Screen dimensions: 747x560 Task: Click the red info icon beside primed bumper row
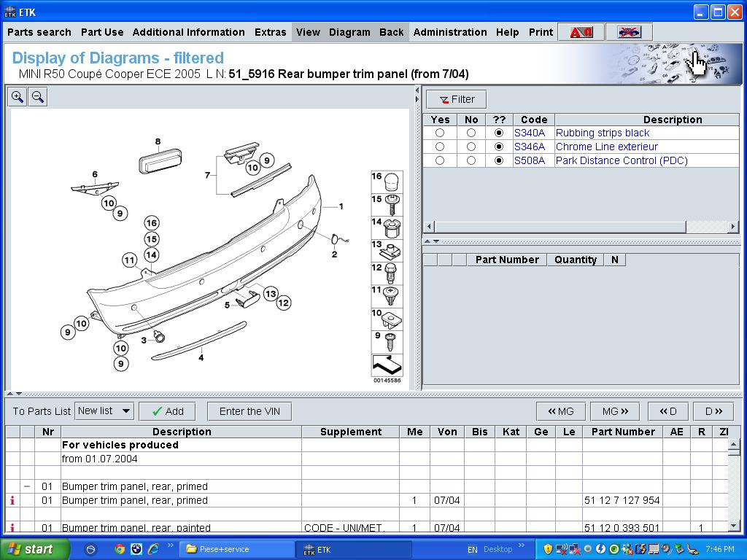(x=12, y=500)
